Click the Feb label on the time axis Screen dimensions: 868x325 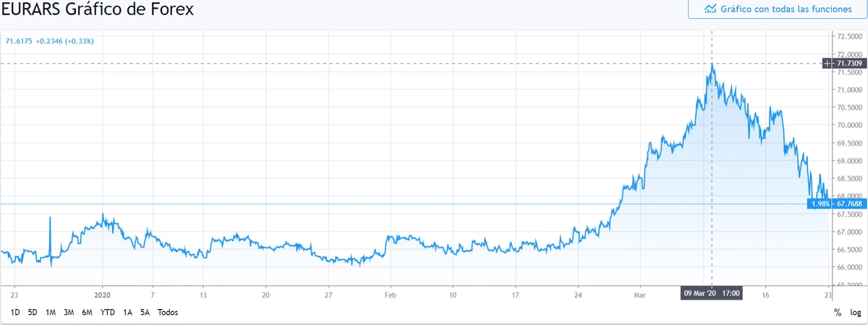pyautogui.click(x=391, y=295)
